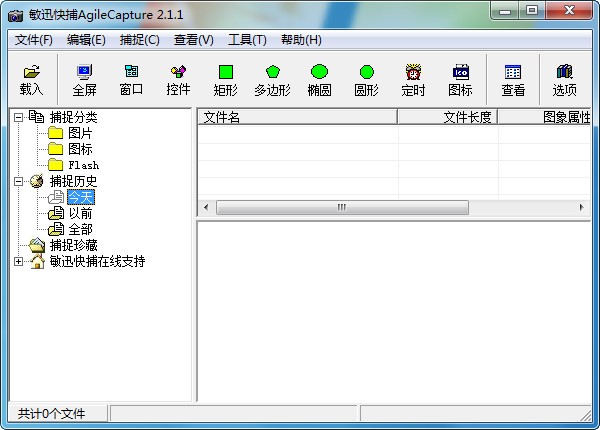Open the 定时 timed capture tool

pyautogui.click(x=413, y=79)
